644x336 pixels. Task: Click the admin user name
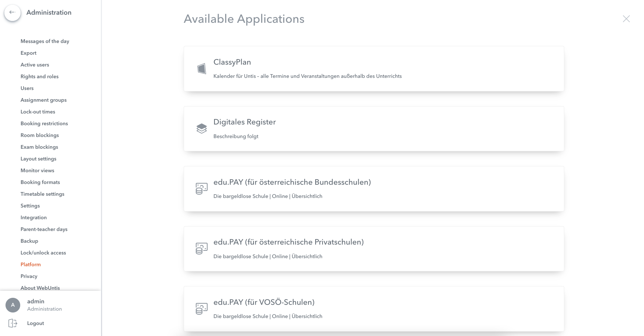click(36, 301)
